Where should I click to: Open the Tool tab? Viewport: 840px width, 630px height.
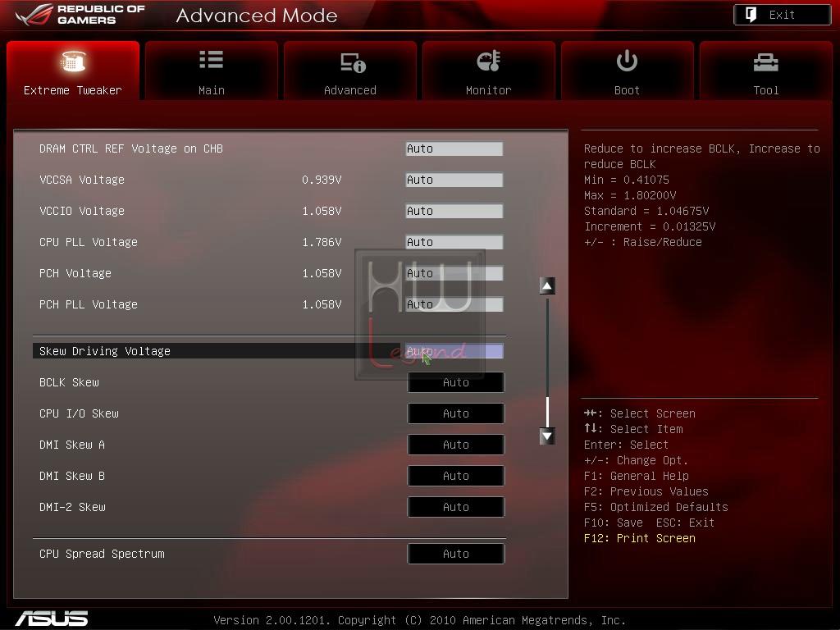pyautogui.click(x=765, y=71)
